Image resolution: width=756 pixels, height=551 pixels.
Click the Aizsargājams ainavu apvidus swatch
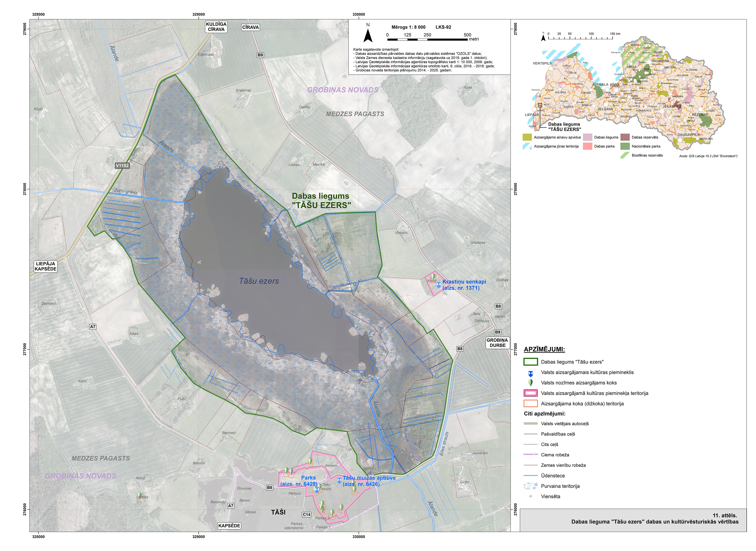[527, 137]
